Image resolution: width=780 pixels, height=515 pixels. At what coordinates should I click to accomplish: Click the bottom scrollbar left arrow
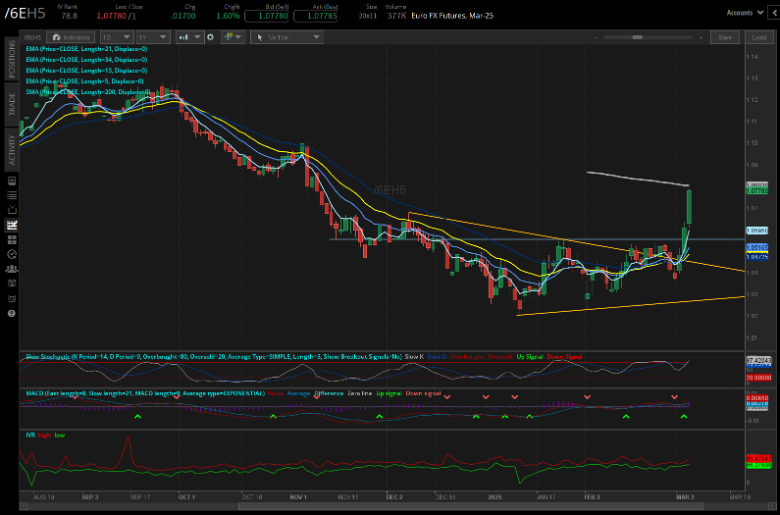click(x=23, y=507)
